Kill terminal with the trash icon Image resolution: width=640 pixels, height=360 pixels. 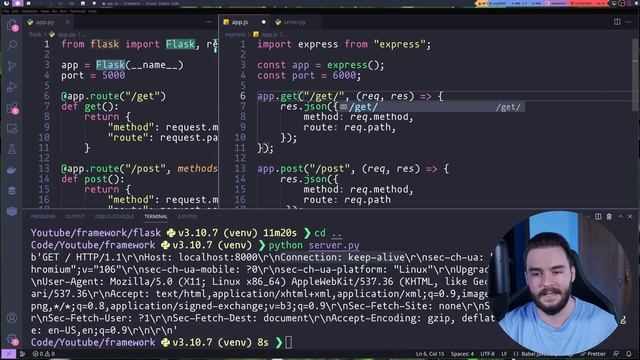coord(609,217)
